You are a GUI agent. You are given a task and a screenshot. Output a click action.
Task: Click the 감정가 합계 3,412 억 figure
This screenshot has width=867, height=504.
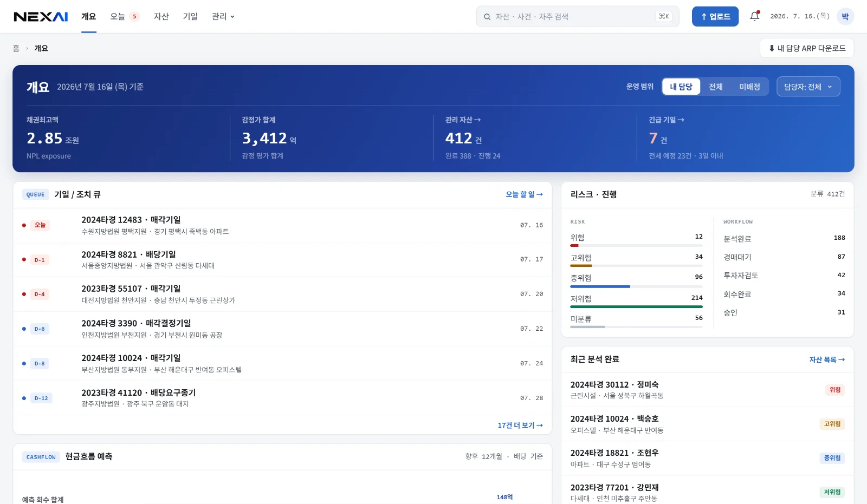269,139
